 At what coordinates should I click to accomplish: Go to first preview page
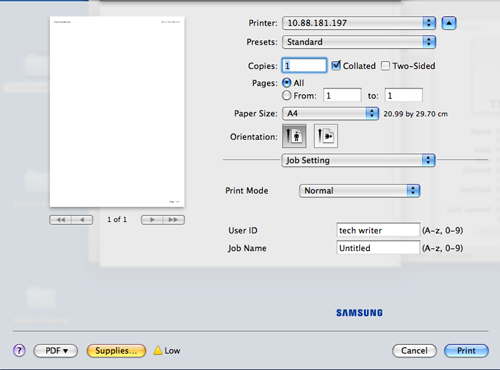tap(60, 220)
